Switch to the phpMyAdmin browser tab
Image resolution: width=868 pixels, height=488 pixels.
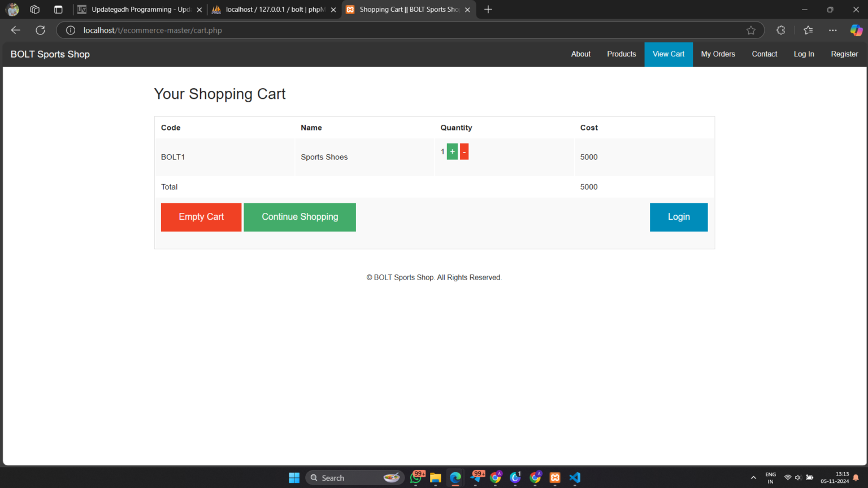270,9
